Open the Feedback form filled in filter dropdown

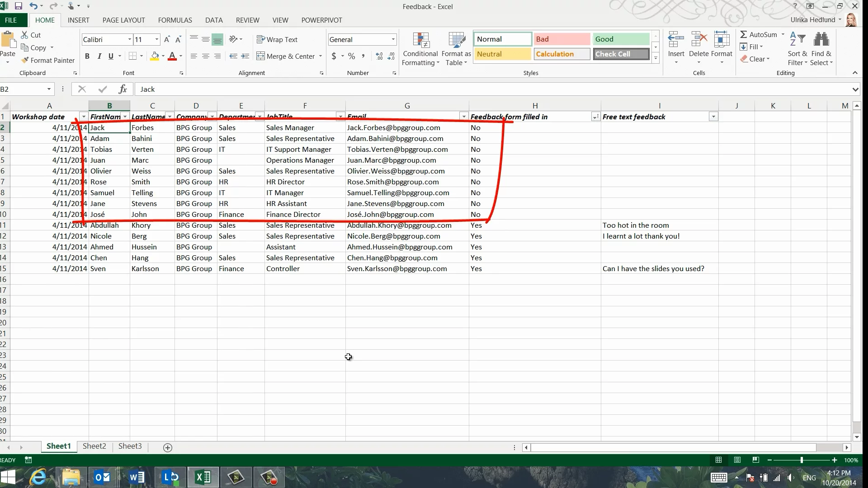tap(595, 117)
